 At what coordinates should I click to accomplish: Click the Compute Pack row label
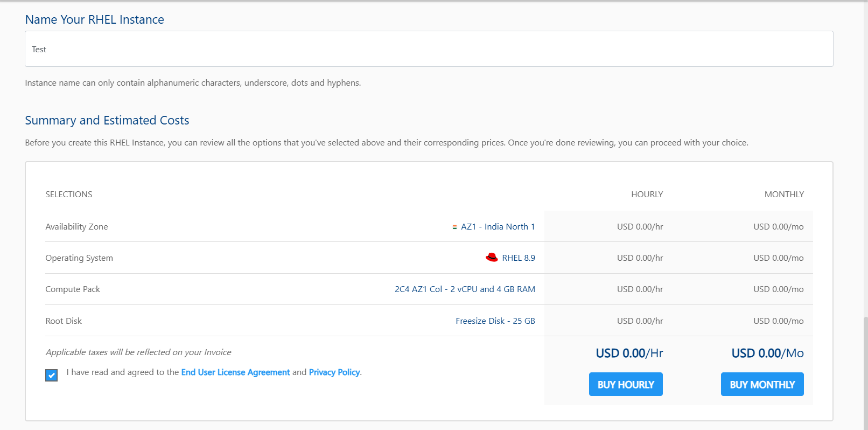pos(73,289)
